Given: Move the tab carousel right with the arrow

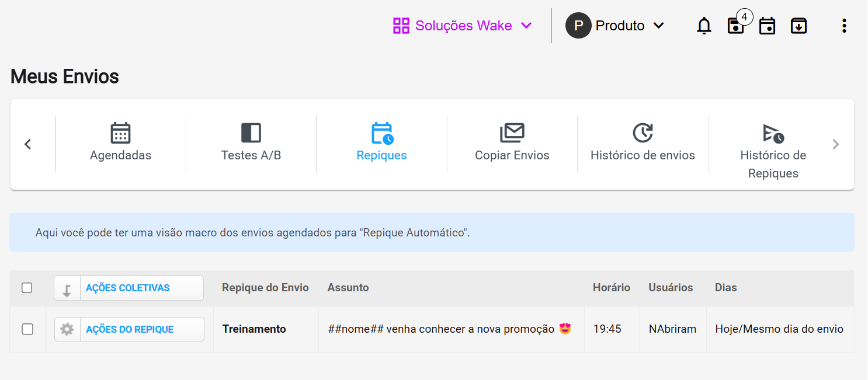Looking at the screenshot, I should click(836, 144).
